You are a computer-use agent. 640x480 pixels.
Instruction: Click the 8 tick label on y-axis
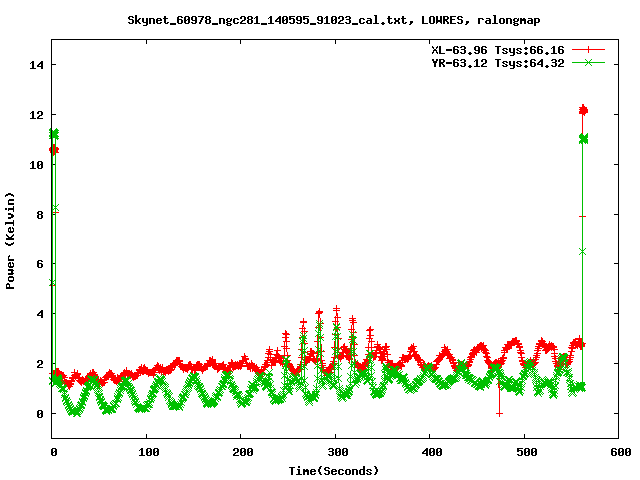coord(40,214)
